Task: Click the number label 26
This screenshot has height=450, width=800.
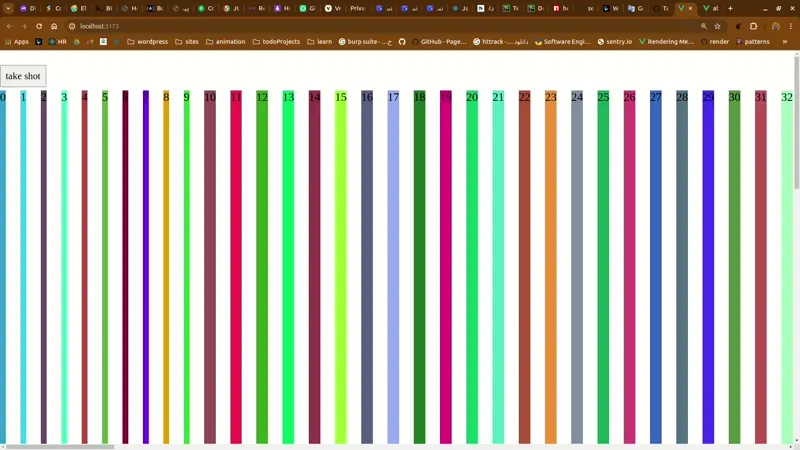Action: 630,97
